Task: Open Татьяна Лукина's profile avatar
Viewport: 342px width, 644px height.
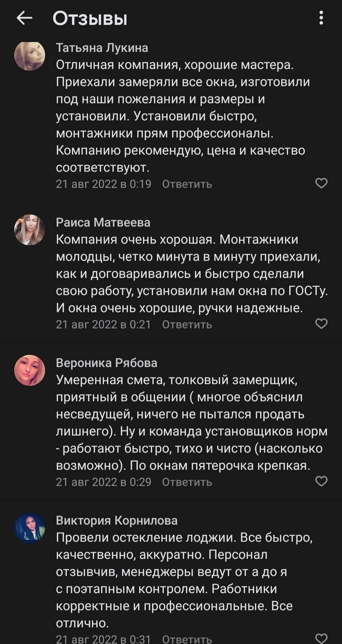Action: tap(30, 56)
